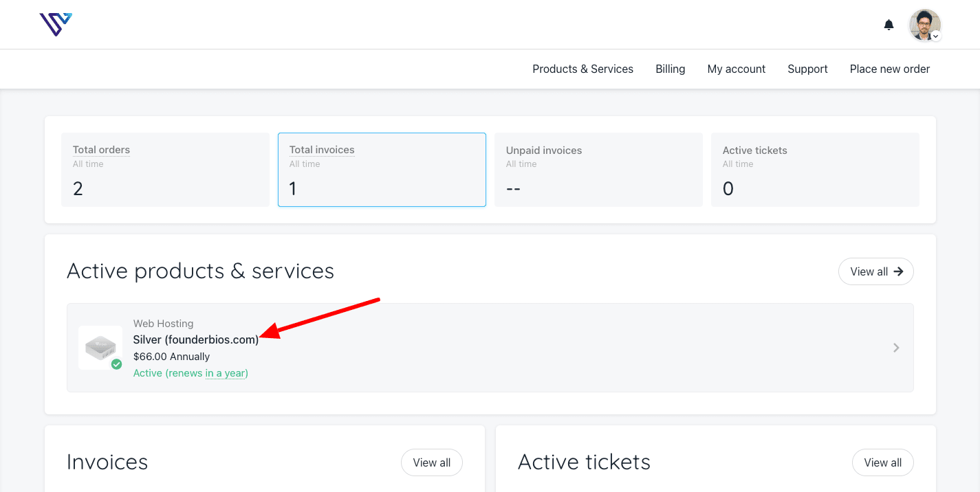View all active tickets
The width and height of the screenshot is (980, 492).
882,462
